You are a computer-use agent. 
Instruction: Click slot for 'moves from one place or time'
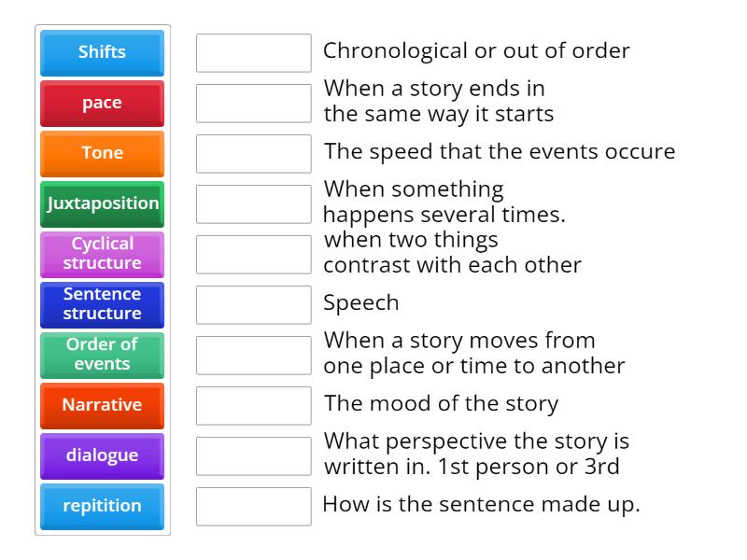[253, 355]
